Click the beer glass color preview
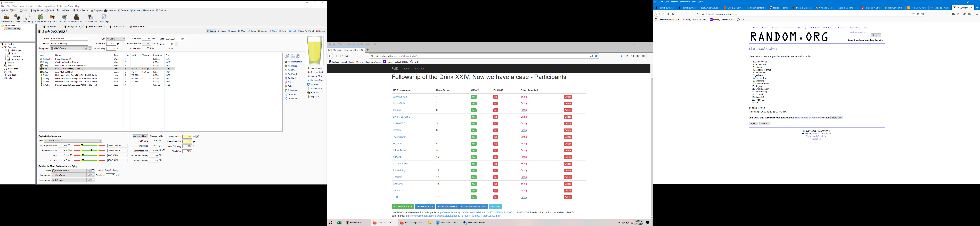The height and width of the screenshot is (226, 980). coord(315,51)
